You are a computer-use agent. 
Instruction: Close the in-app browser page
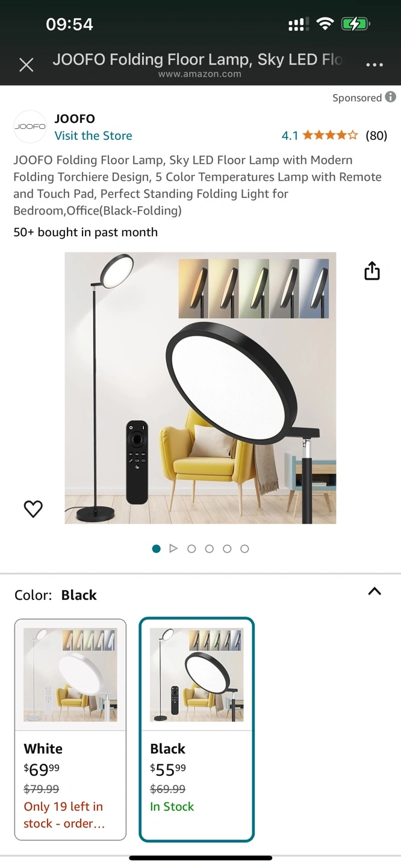(x=26, y=65)
